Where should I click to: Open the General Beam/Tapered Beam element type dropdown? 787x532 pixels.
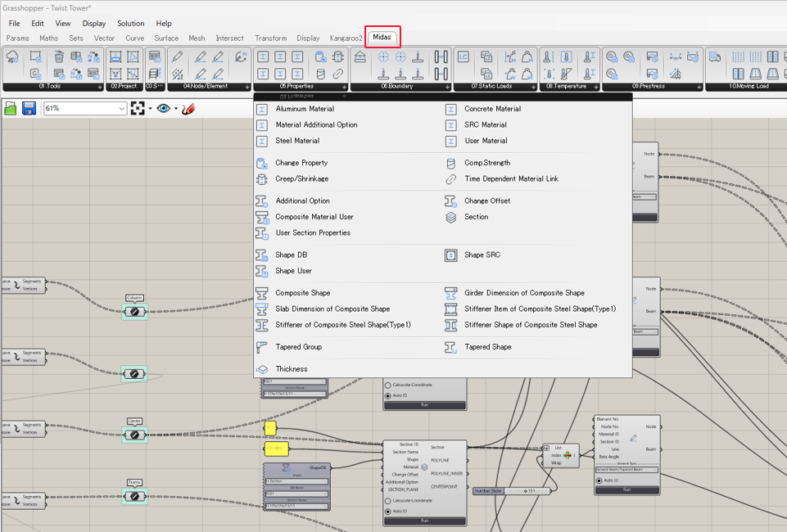pyautogui.click(x=626, y=470)
